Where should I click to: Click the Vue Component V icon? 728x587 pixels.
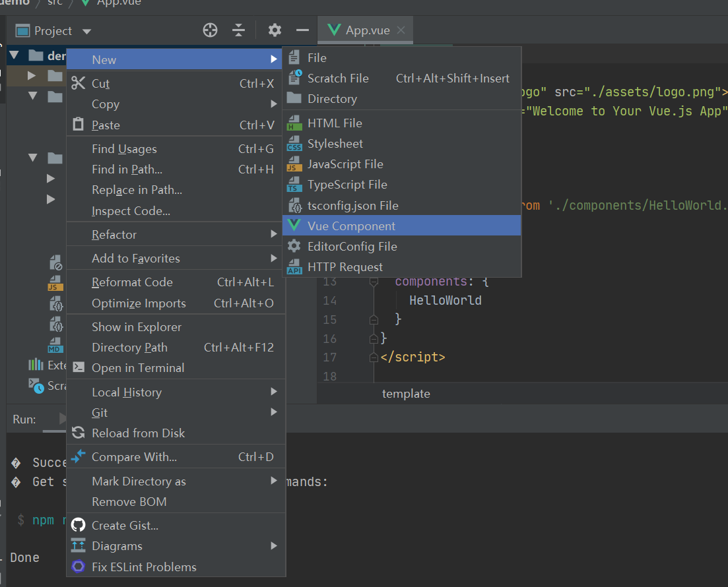(294, 225)
